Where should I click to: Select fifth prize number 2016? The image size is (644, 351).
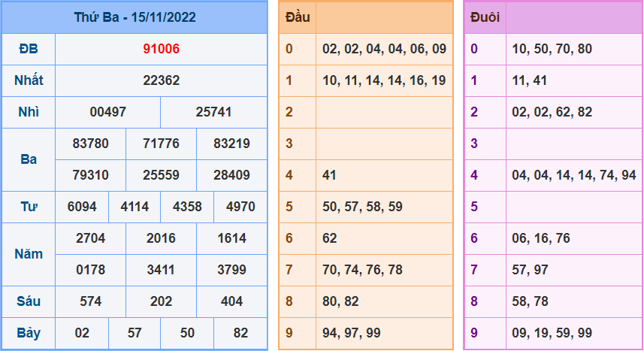pyautogui.click(x=161, y=238)
